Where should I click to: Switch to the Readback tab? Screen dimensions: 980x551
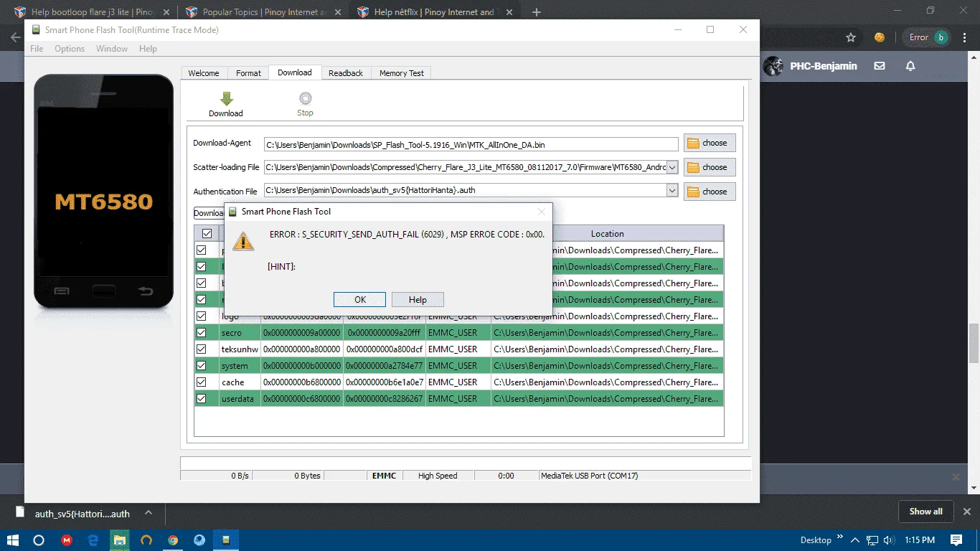tap(346, 73)
